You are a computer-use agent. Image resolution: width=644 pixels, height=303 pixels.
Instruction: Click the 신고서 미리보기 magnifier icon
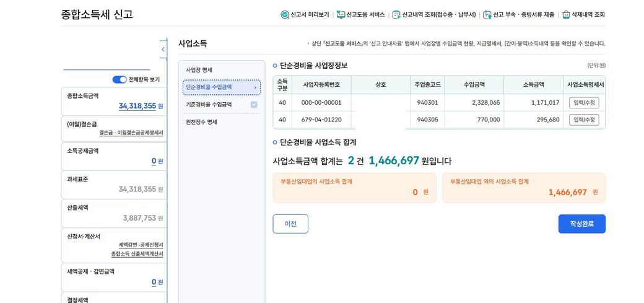285,15
